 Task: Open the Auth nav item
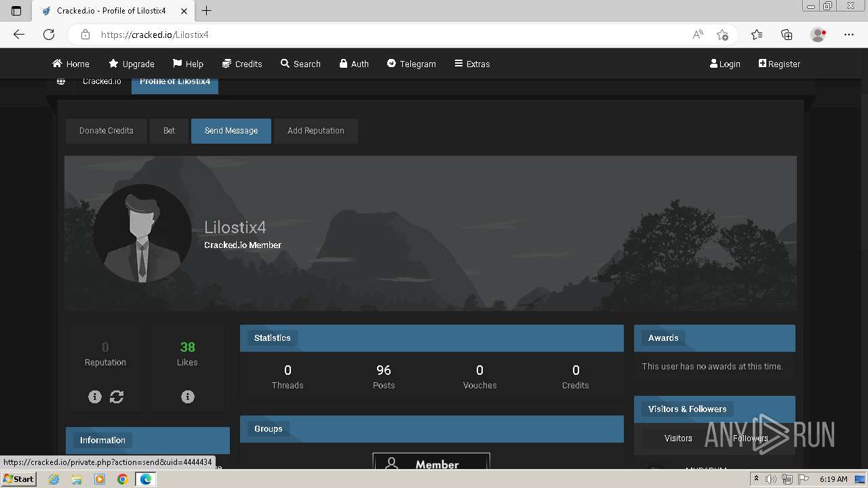click(354, 64)
